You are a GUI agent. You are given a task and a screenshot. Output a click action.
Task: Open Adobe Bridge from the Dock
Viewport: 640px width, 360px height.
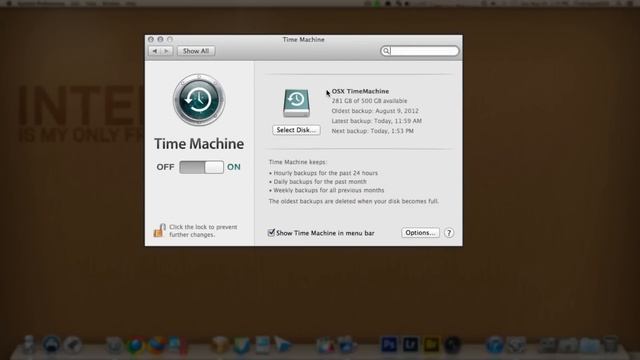tap(431, 344)
